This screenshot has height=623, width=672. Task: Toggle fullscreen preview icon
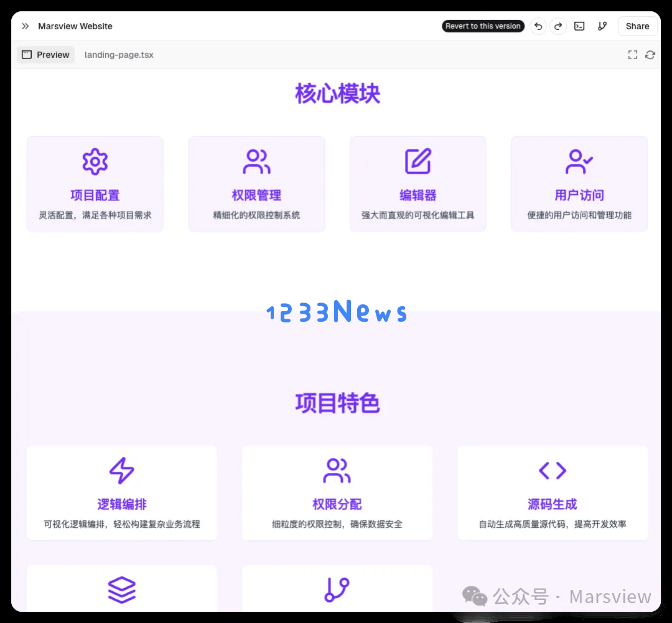click(633, 55)
